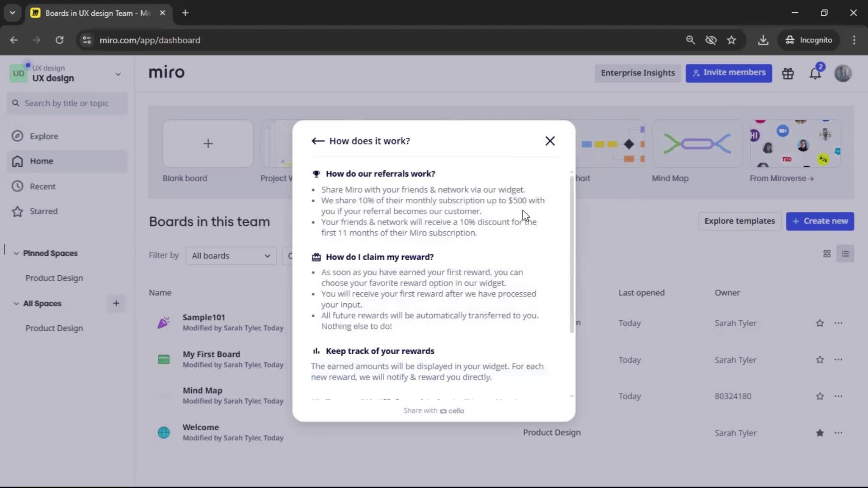Open My First Board
Image resolution: width=868 pixels, height=488 pixels.
[211, 354]
